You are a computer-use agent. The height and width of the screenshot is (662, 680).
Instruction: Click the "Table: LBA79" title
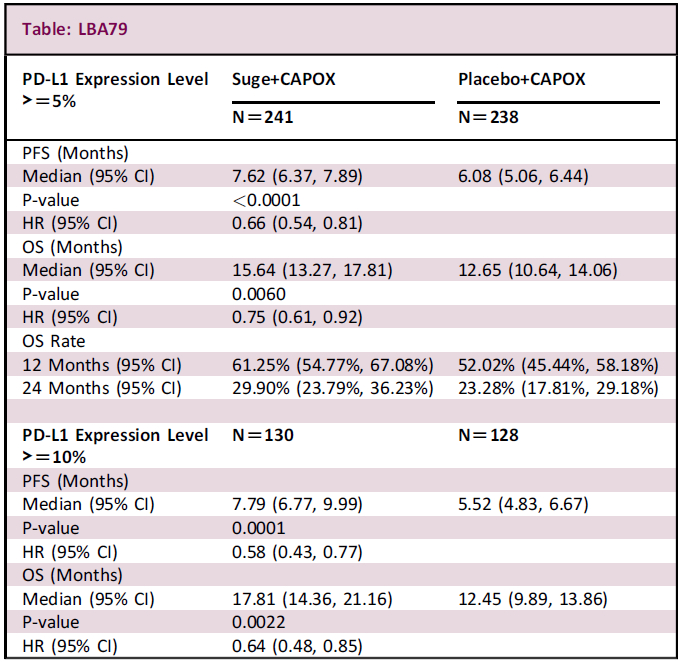point(77,29)
